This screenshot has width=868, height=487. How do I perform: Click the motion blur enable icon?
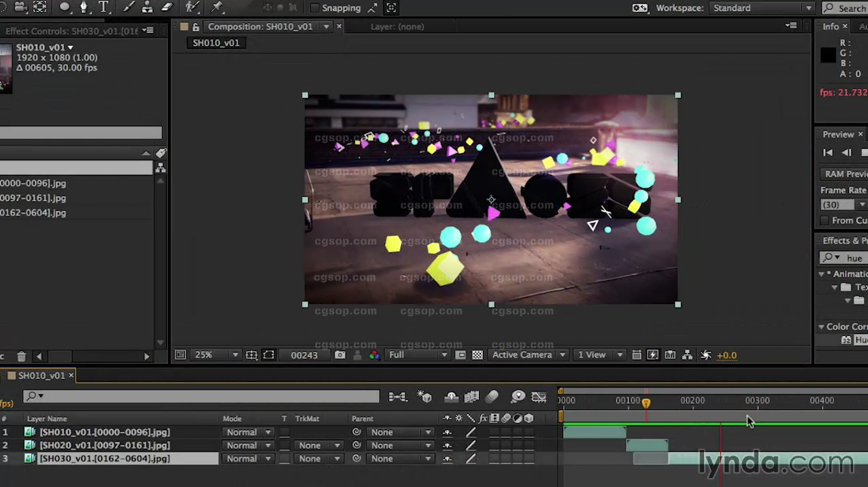pyautogui.click(x=492, y=397)
